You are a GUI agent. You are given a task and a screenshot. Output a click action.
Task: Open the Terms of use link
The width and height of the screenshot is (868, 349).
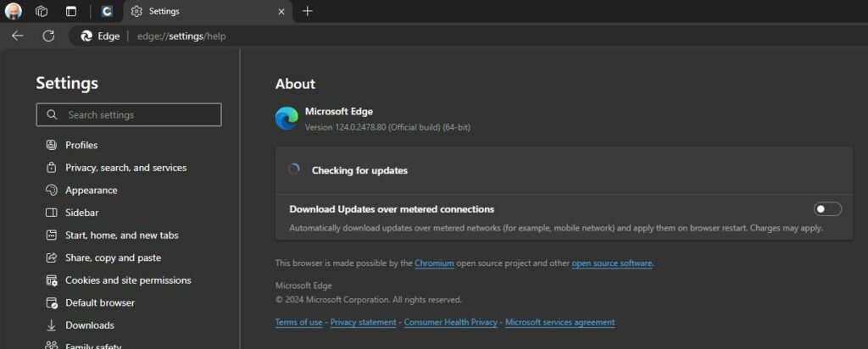[299, 323]
